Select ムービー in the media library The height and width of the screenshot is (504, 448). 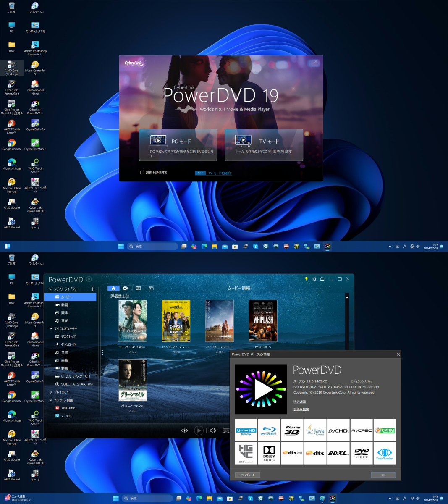[x=70, y=297]
